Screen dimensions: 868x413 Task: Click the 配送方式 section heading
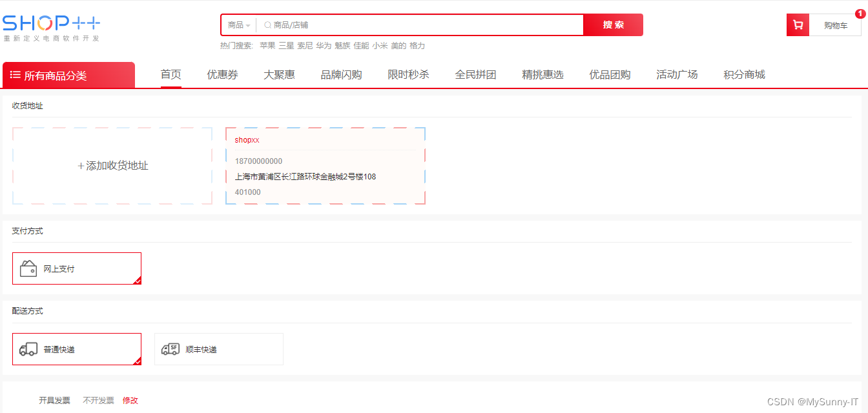coord(27,311)
